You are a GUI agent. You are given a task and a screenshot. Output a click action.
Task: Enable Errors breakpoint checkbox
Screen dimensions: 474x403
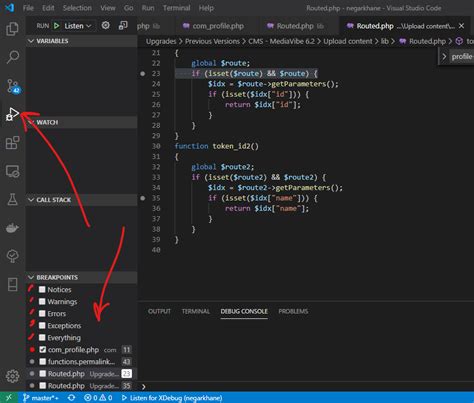(42, 313)
